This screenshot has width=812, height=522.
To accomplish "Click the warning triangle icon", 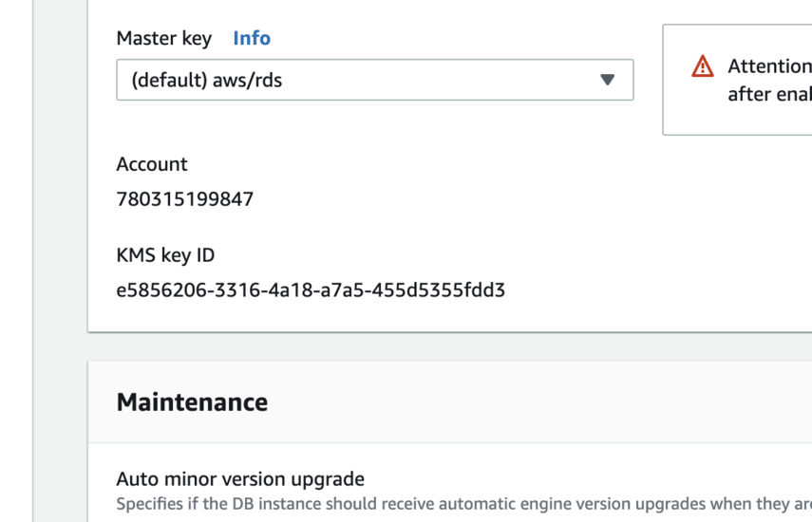I will click(x=703, y=66).
